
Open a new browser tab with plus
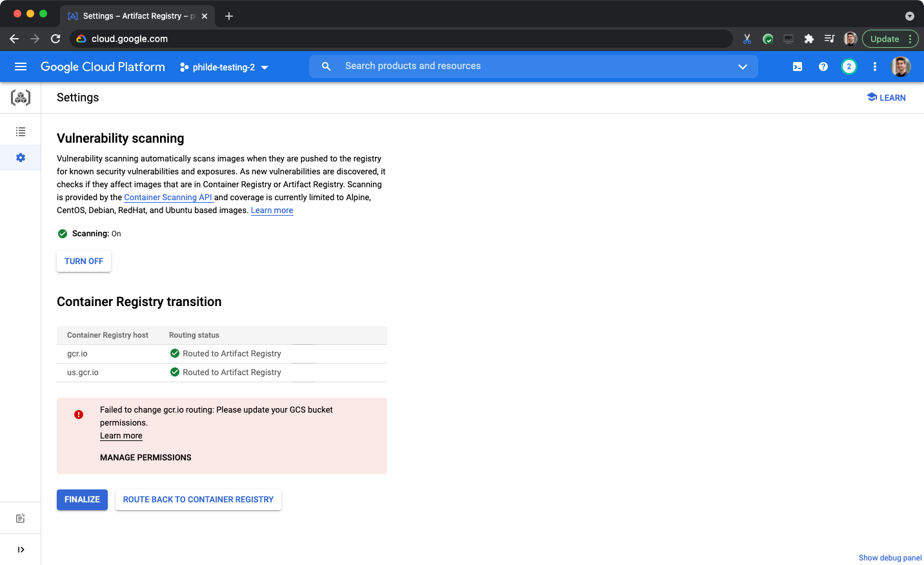[229, 16]
